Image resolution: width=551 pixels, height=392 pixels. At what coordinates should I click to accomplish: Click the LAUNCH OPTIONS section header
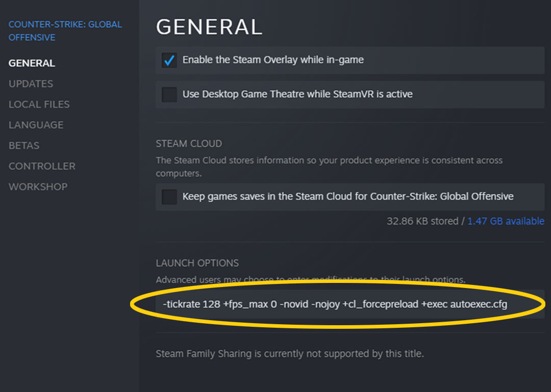pos(197,263)
